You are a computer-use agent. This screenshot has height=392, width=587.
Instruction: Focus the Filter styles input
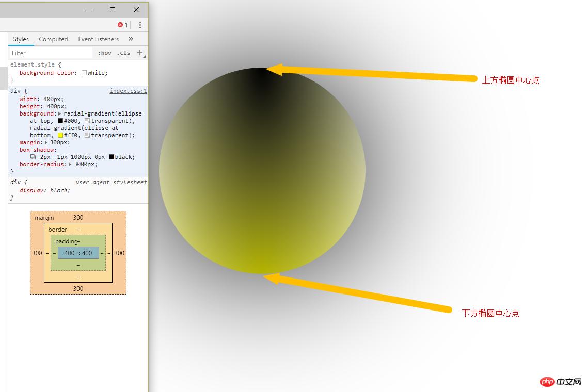point(51,53)
